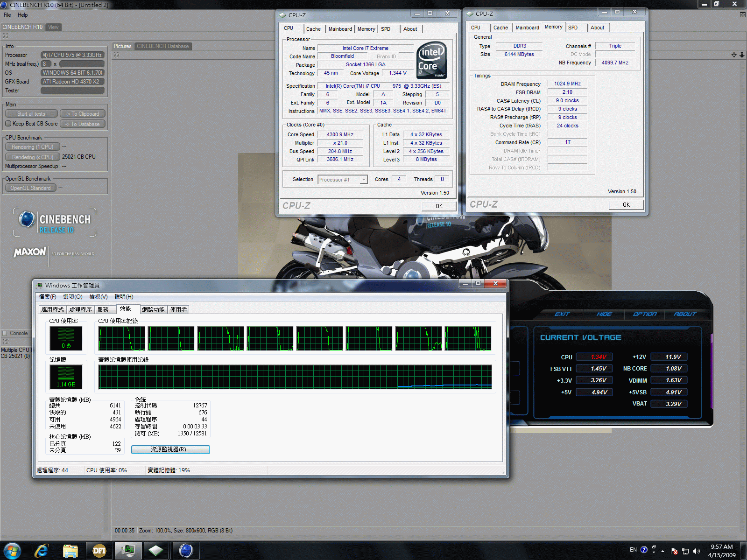747x560 pixels.
Task: Open Windows Explorer folder icon on taskbar
Action: click(70, 551)
